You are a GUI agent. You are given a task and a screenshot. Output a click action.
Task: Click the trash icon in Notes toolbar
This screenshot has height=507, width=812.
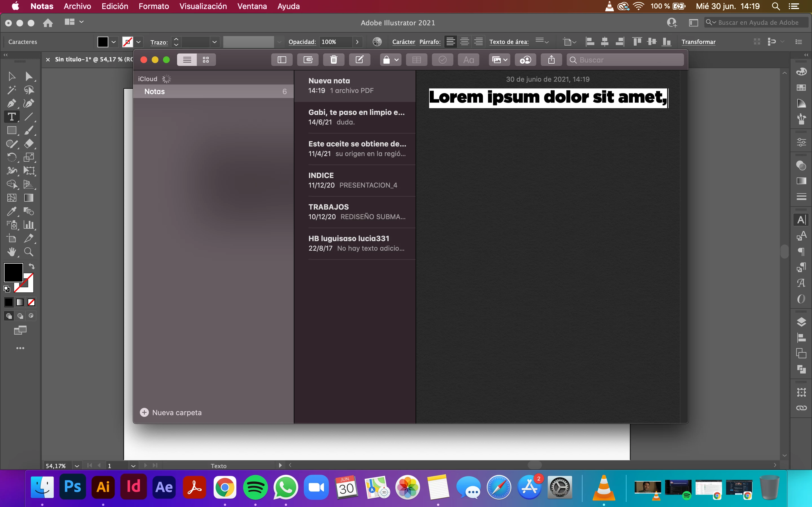(334, 60)
